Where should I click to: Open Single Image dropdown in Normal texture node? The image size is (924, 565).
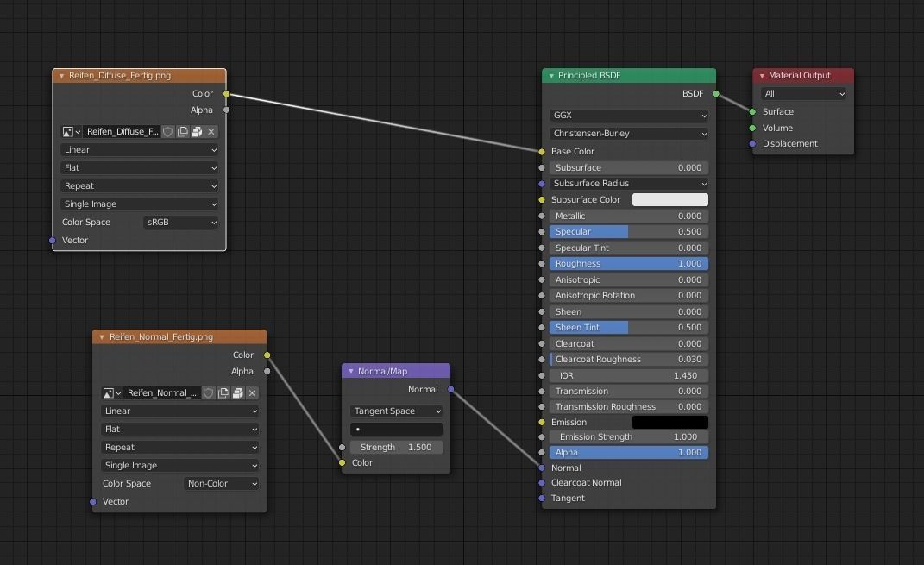(x=179, y=466)
